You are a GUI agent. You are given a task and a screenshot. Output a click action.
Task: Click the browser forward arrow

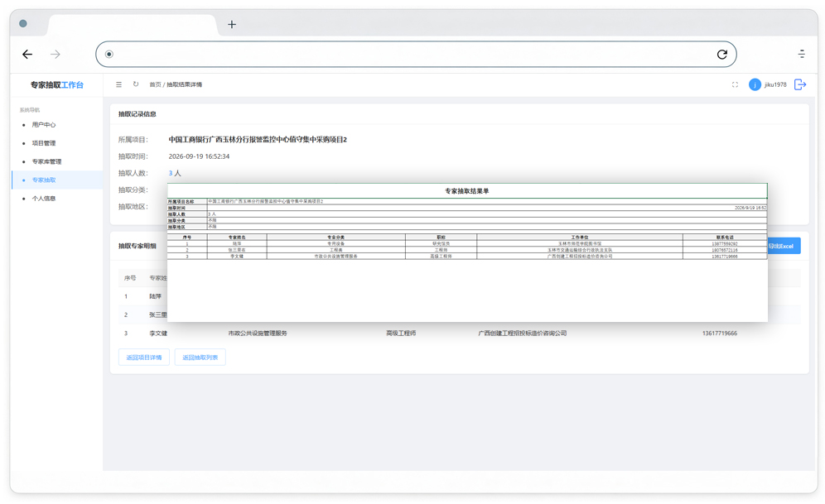(x=55, y=54)
